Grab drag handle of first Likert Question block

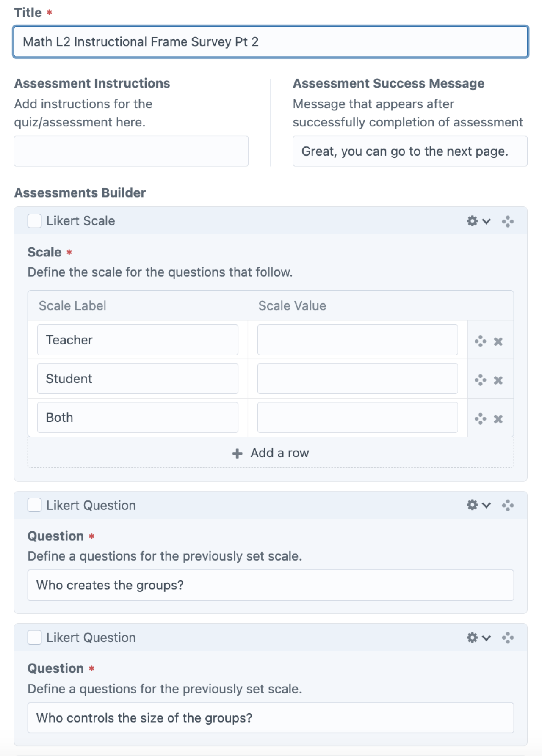click(x=508, y=505)
